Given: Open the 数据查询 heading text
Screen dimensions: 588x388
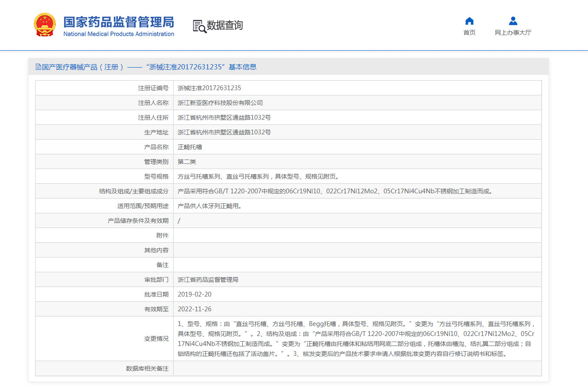Looking at the screenshot, I should (225, 26).
